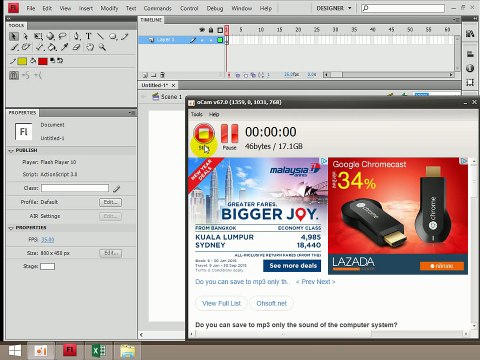480x360 pixels.
Task: Click the timeline horizontal scrollbar
Action: click(388, 75)
